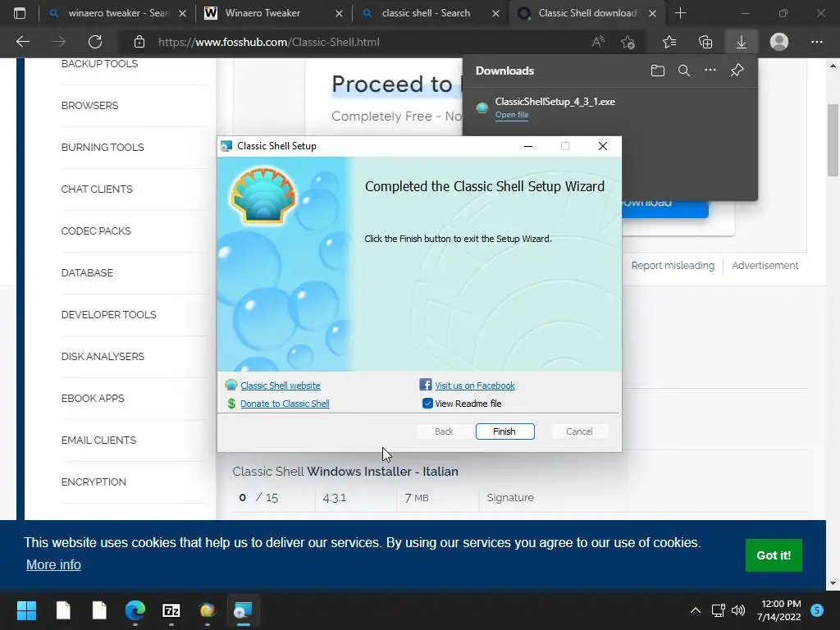This screenshot has height=630, width=840.
Task: Open the first white file icon on taskbar
Action: [63, 610]
